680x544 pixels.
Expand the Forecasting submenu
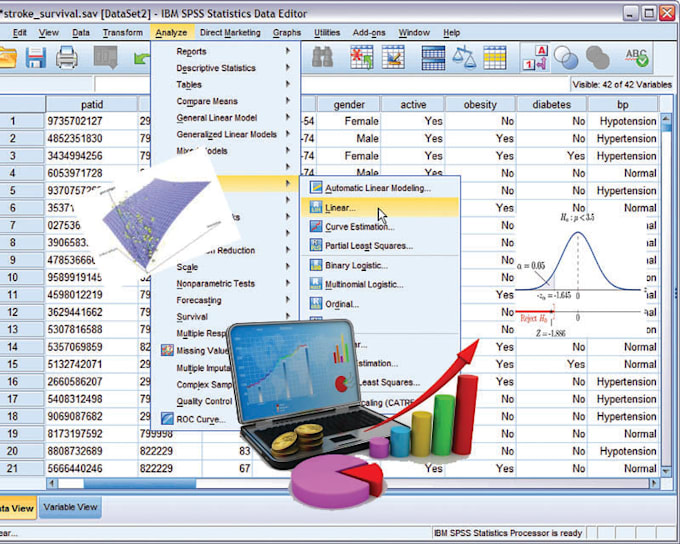226,300
